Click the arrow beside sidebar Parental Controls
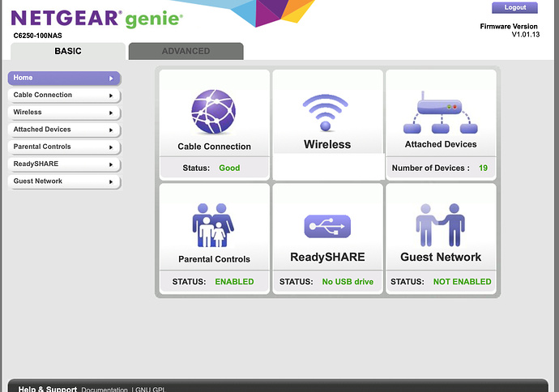Viewport: 559px width, 392px height. click(x=111, y=147)
